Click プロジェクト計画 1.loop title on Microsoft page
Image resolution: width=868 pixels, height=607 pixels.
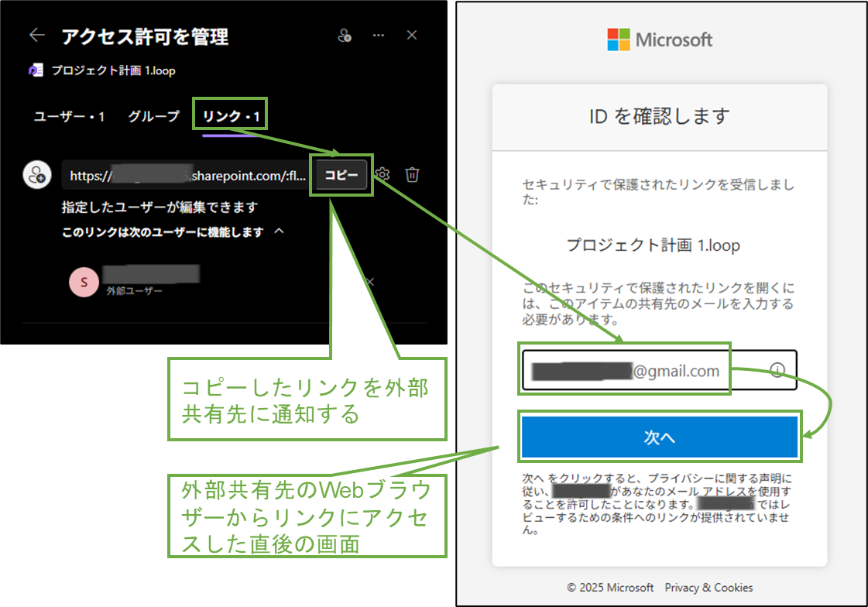click(x=654, y=245)
